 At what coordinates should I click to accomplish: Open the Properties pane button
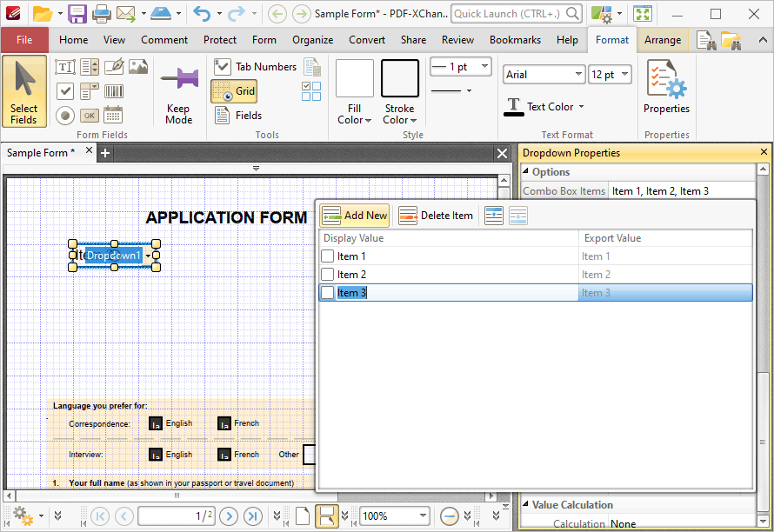click(x=666, y=87)
